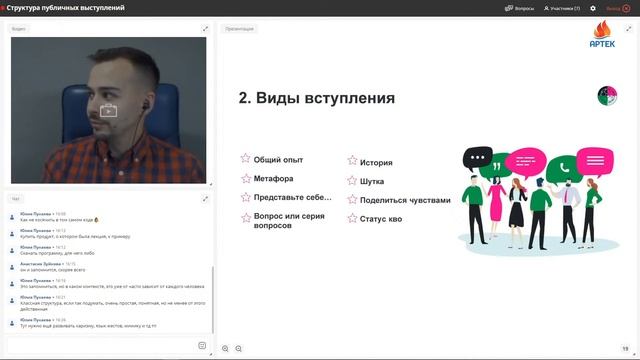Open the Участники participants list
Viewport: 640px width, 360px height.
click(x=562, y=8)
